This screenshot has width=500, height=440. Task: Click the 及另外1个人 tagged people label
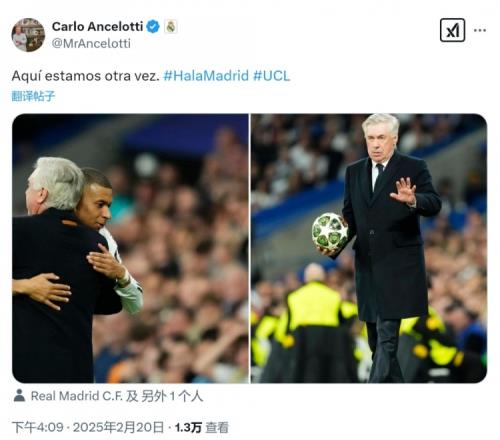coord(165,396)
